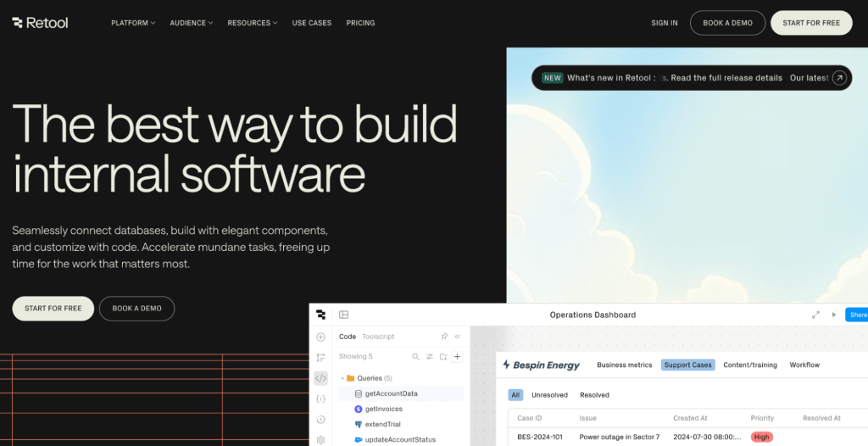Click the filter sliders icon in Code panel
The image size is (868, 446).
(430, 357)
